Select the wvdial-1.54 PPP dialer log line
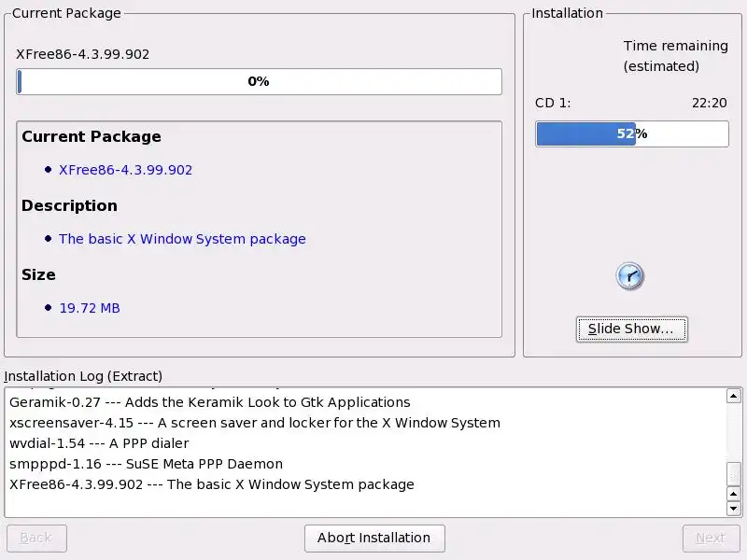Screen dimensions: 747x560 click(x=99, y=443)
